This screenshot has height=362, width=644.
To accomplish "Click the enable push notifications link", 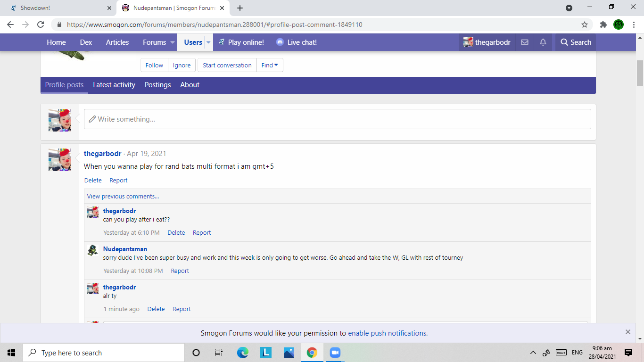I will pyautogui.click(x=387, y=333).
